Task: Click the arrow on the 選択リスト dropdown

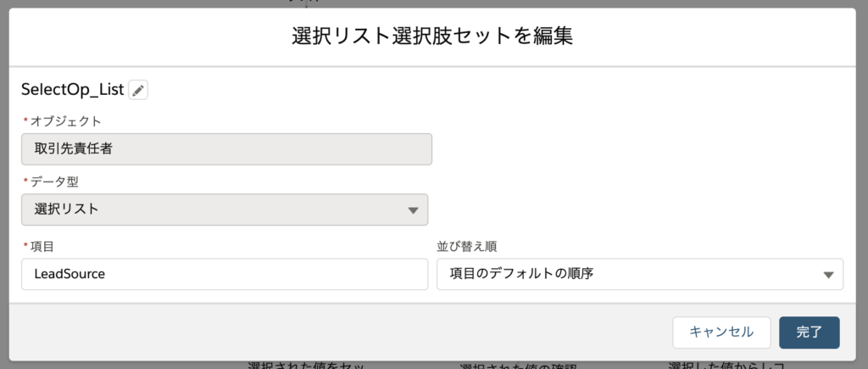Action: pyautogui.click(x=413, y=210)
